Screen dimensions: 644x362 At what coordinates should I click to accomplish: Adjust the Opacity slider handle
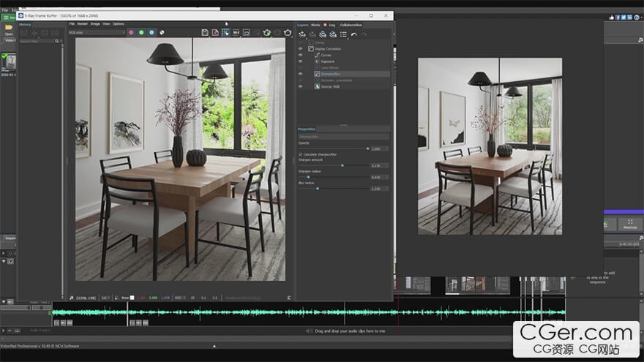pos(367,148)
